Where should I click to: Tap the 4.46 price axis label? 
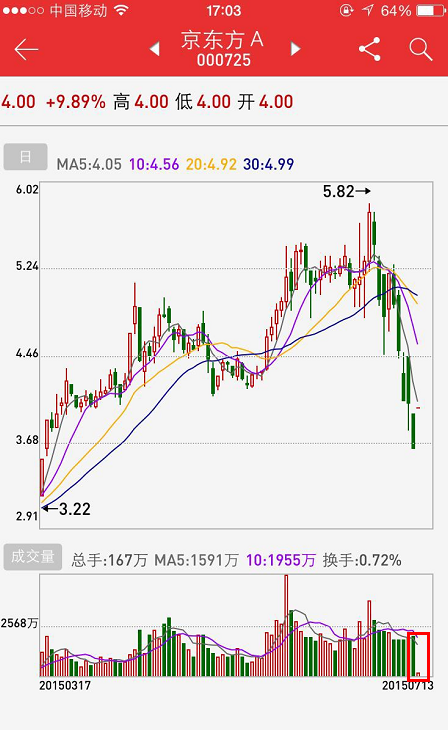tap(27, 353)
